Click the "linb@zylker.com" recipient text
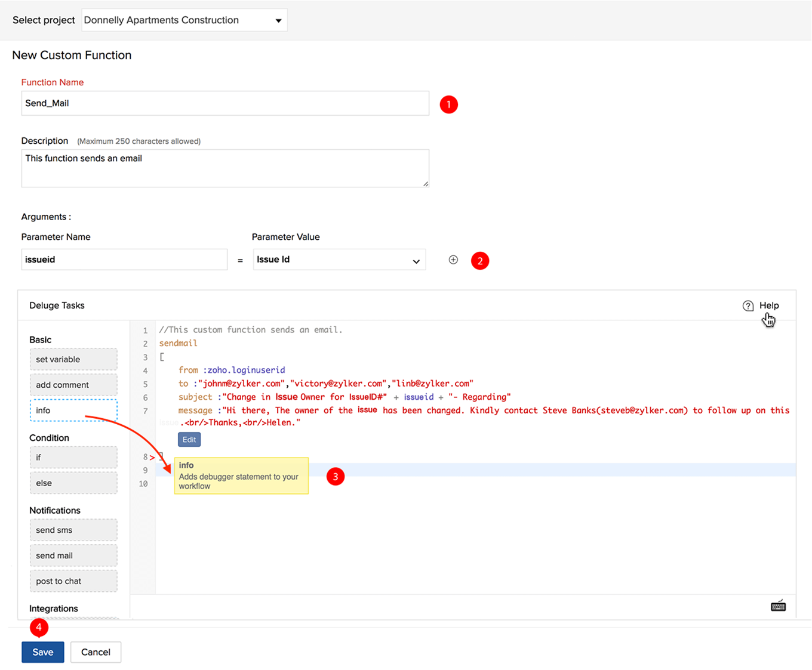This screenshot has height=670, width=812. tap(432, 384)
